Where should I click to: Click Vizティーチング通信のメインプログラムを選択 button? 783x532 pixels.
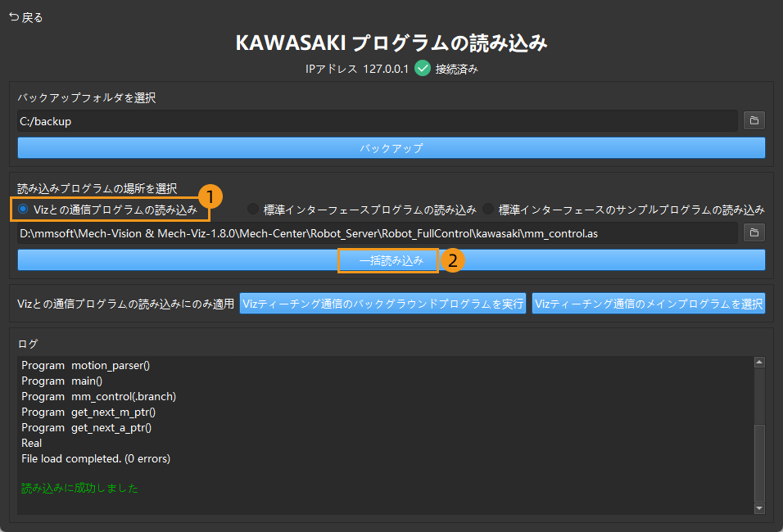(x=648, y=304)
